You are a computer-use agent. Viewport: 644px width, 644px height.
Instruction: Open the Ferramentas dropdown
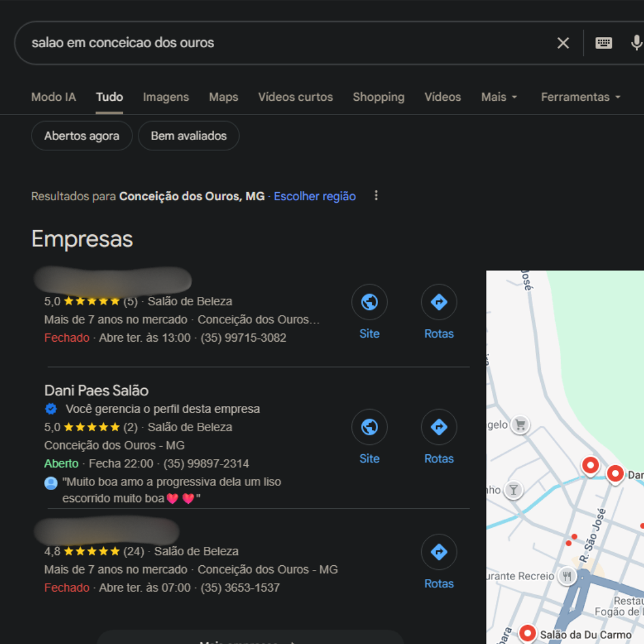580,97
